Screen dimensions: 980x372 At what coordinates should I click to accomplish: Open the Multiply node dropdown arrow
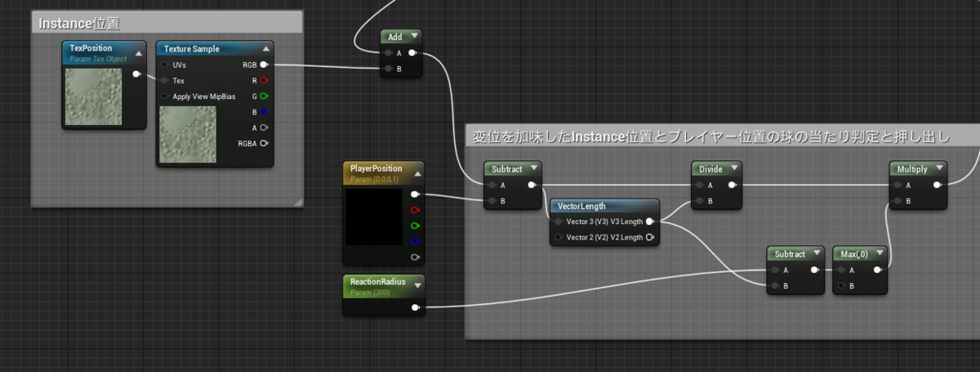click(938, 169)
